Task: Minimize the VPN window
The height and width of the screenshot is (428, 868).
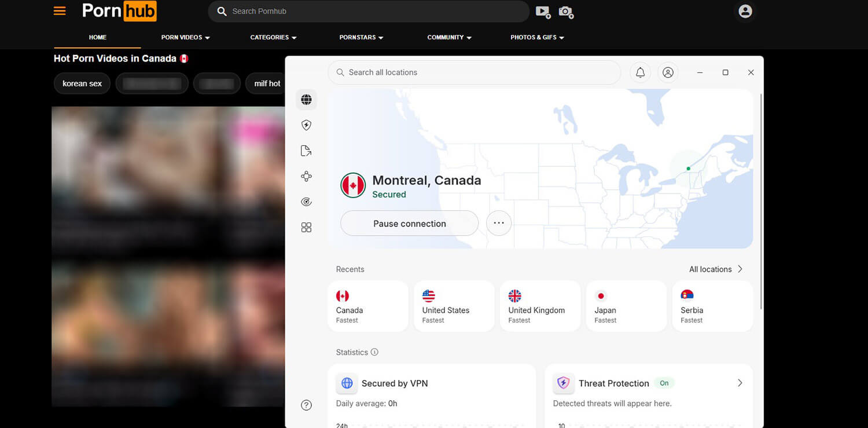Action: click(700, 72)
